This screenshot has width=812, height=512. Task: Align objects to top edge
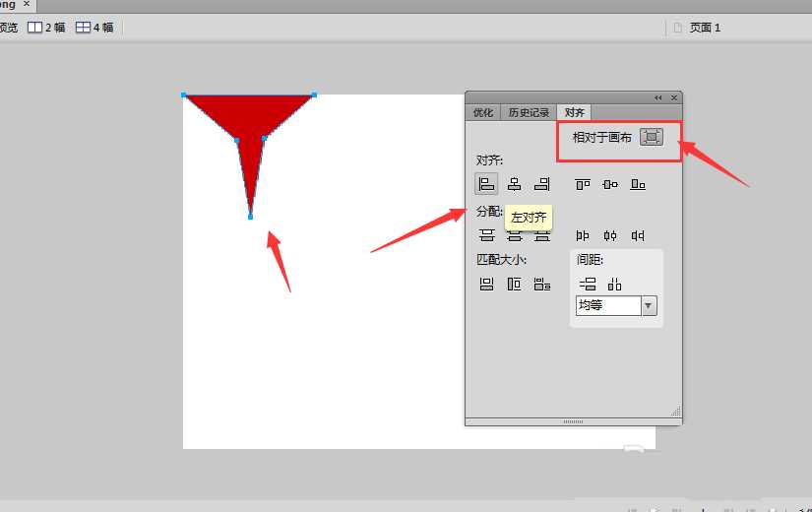583,184
